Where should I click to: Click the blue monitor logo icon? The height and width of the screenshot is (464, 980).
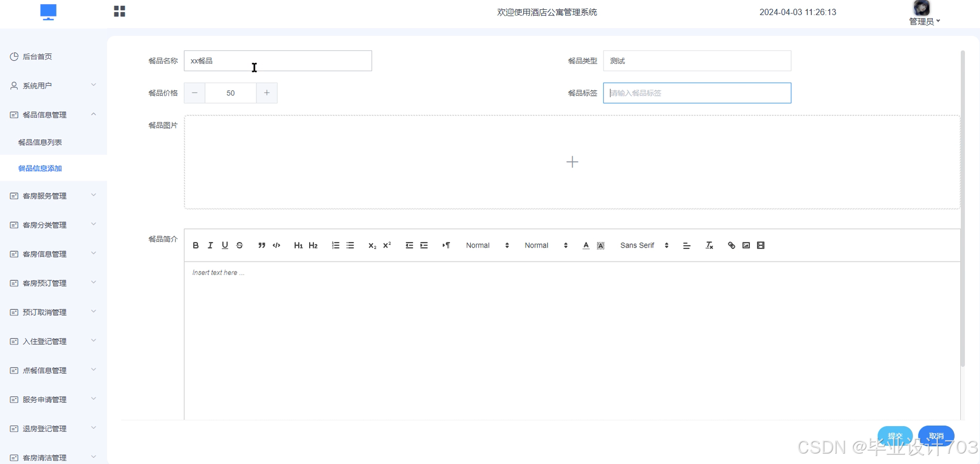[x=48, y=12]
